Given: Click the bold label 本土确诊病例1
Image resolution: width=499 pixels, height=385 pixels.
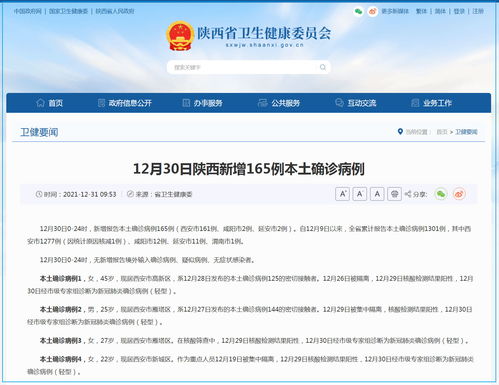Looking at the screenshot, I should point(61,278).
